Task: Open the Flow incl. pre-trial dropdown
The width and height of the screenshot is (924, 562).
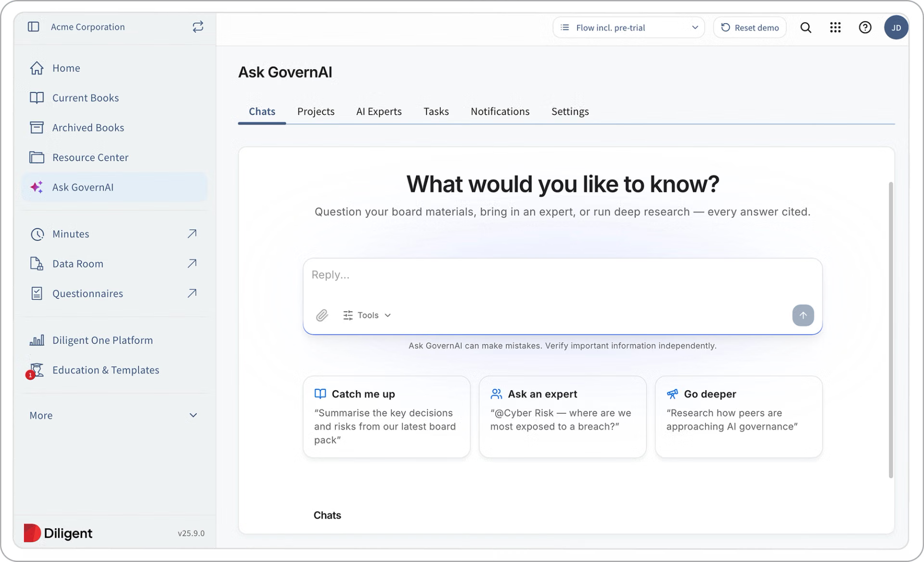Action: [629, 28]
